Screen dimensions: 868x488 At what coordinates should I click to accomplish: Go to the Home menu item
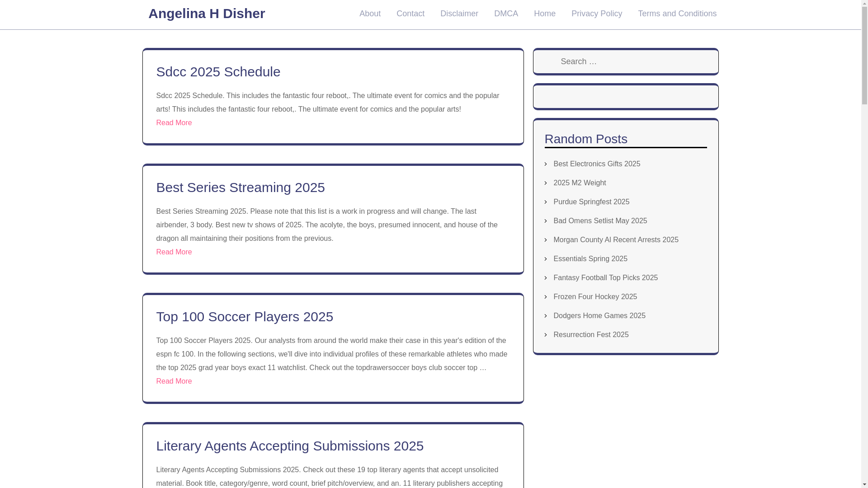click(x=545, y=14)
